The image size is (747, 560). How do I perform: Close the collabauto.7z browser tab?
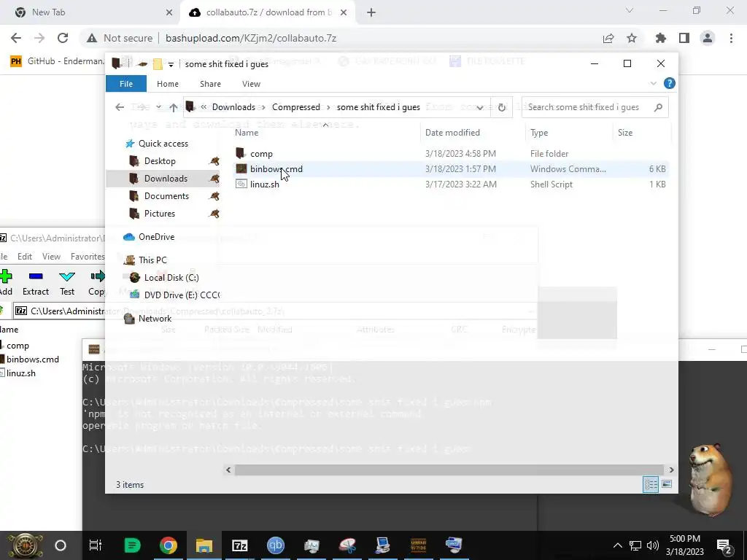[x=344, y=12]
